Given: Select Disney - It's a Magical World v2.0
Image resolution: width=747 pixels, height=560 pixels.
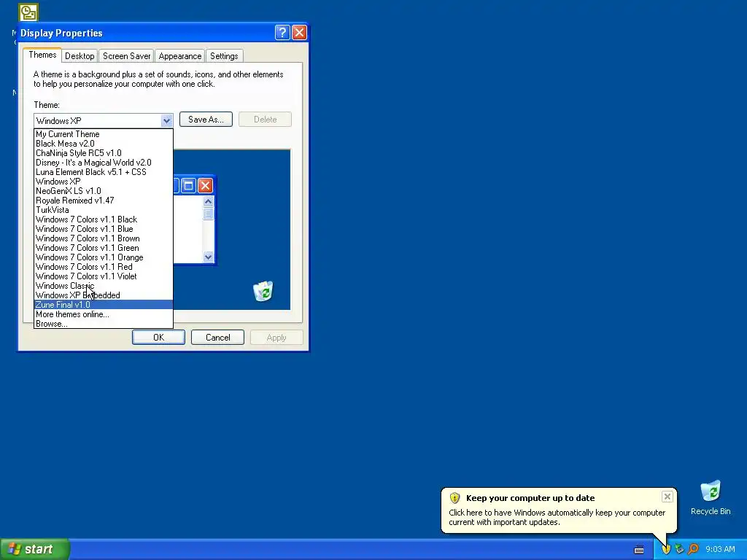Looking at the screenshot, I should pyautogui.click(x=104, y=163).
